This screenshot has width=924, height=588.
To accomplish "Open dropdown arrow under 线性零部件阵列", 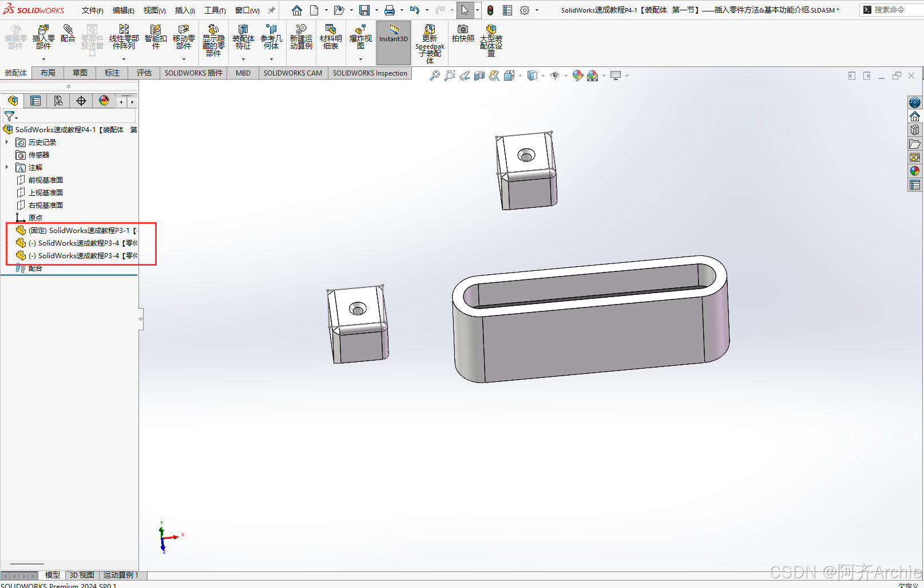I will click(124, 59).
